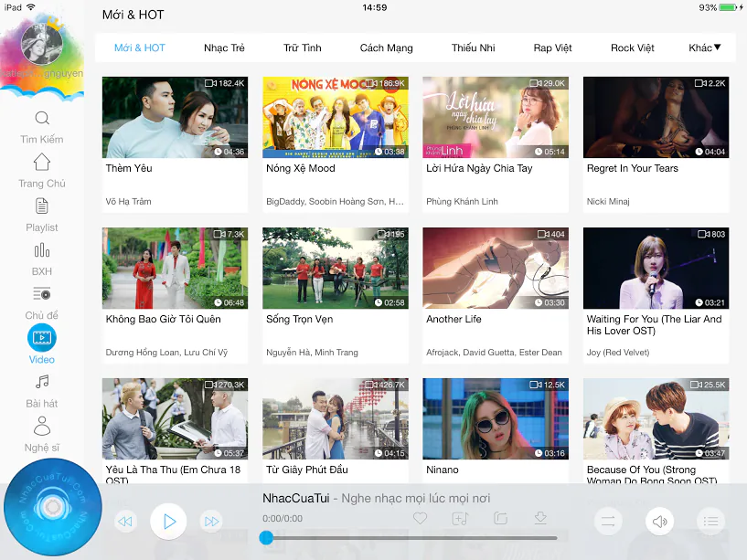Open Bài hát songs icon
This screenshot has height=560, width=747.
tap(42, 382)
